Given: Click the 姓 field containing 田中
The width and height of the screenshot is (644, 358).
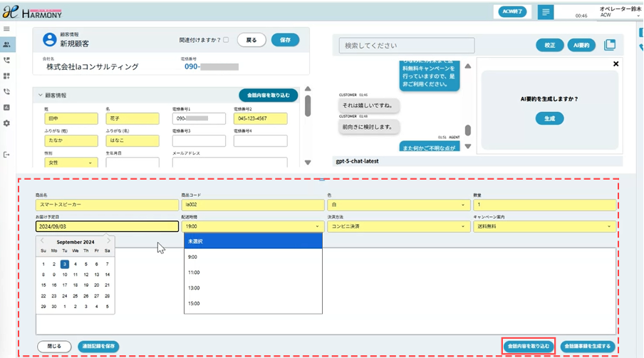Looking at the screenshot, I should pyautogui.click(x=71, y=118).
